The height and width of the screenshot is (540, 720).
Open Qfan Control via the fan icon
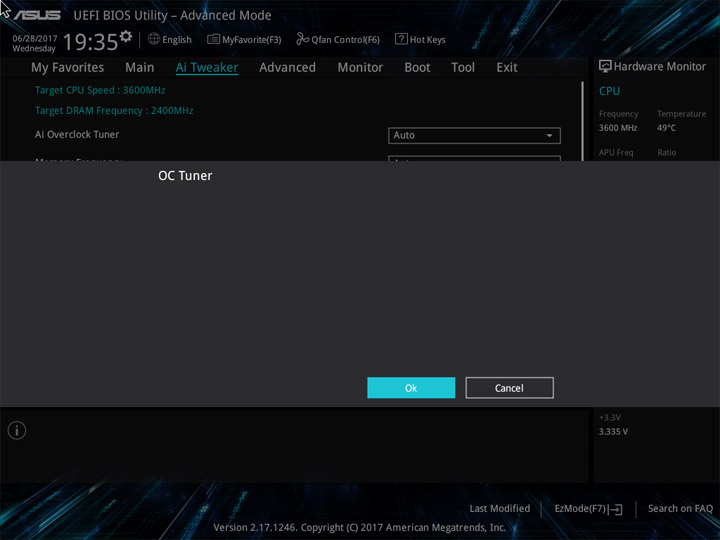pyautogui.click(x=303, y=39)
